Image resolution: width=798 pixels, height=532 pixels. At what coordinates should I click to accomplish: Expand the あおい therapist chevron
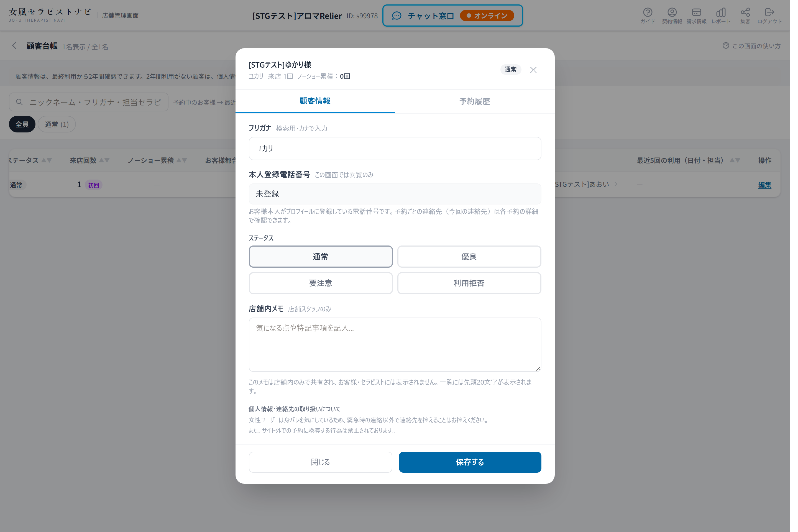[x=616, y=184]
